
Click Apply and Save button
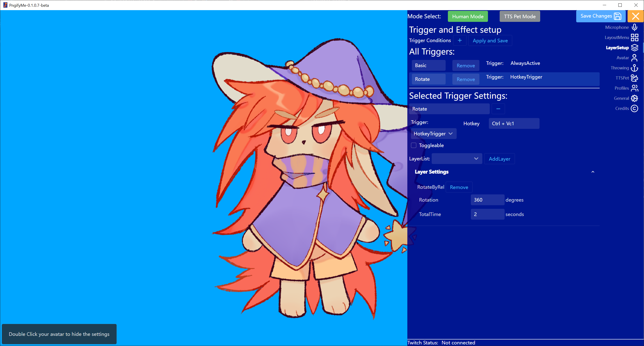490,41
